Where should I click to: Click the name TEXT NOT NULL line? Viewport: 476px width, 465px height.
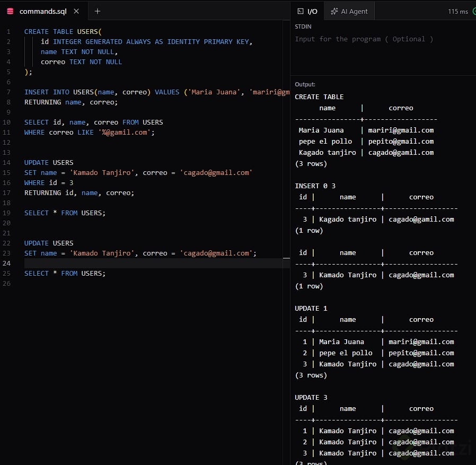(x=79, y=51)
